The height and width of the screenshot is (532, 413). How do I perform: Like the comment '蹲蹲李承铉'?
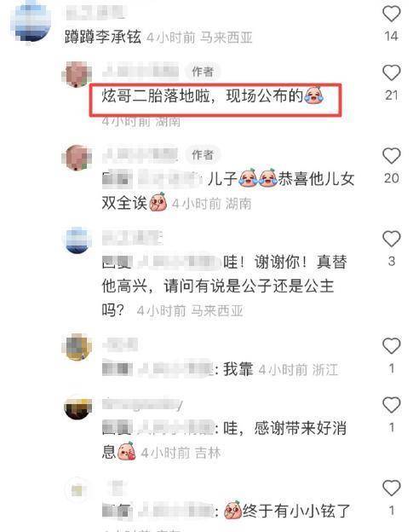(392, 14)
